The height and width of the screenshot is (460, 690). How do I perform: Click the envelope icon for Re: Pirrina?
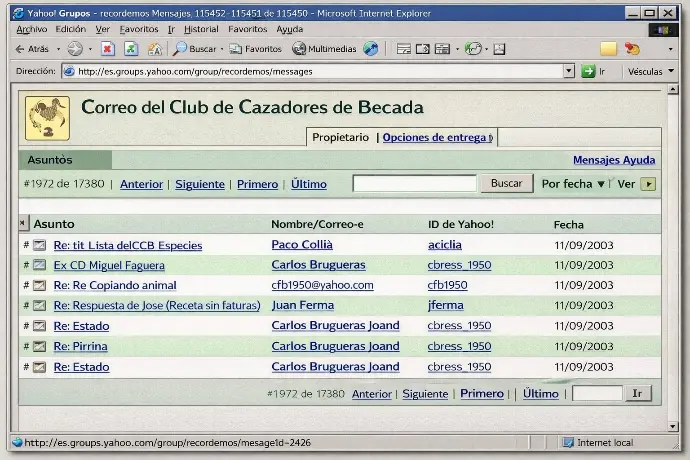click(40, 346)
